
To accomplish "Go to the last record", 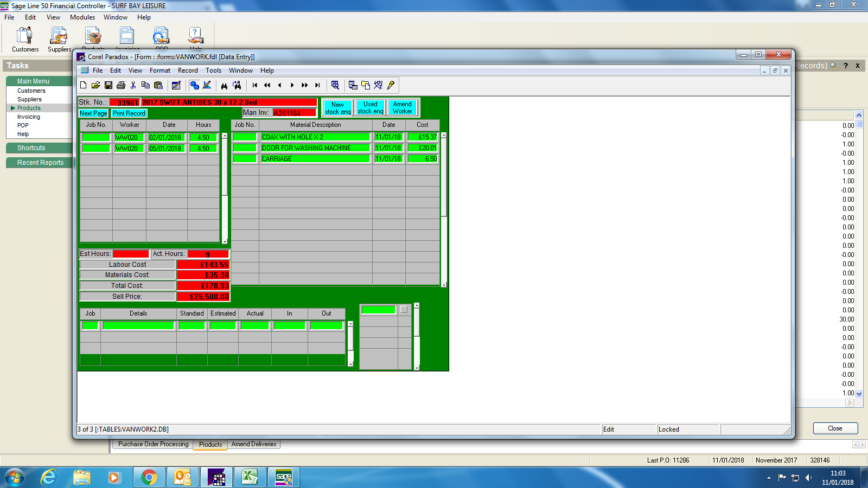I will point(317,85).
